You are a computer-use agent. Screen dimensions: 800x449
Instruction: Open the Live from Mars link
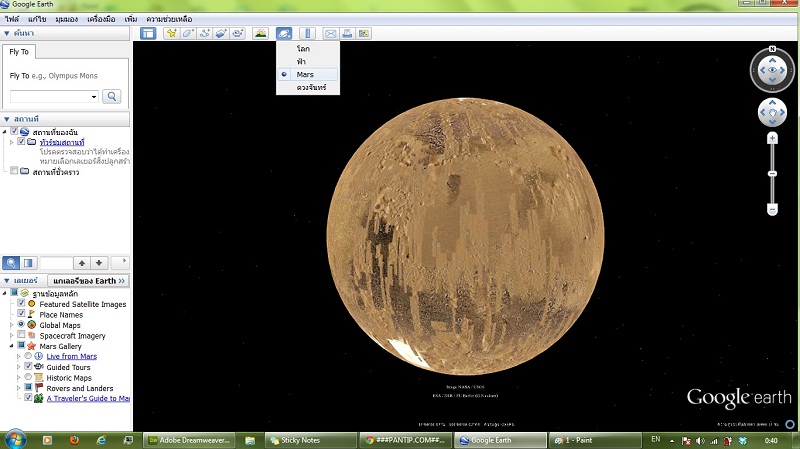pos(71,357)
